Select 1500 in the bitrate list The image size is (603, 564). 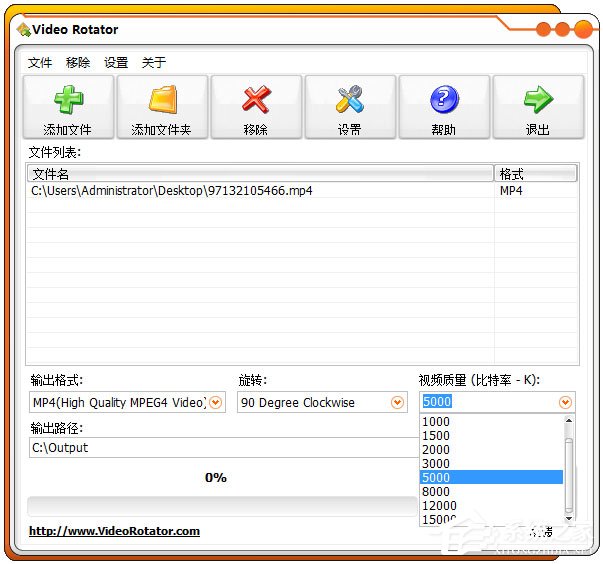coord(491,436)
